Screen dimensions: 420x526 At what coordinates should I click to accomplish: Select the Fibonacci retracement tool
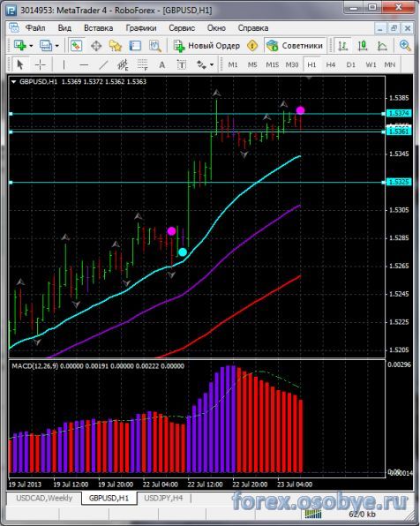tap(143, 64)
